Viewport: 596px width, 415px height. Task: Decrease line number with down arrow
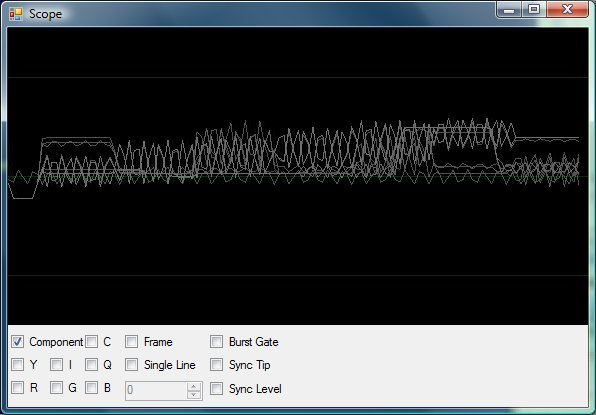click(x=194, y=395)
